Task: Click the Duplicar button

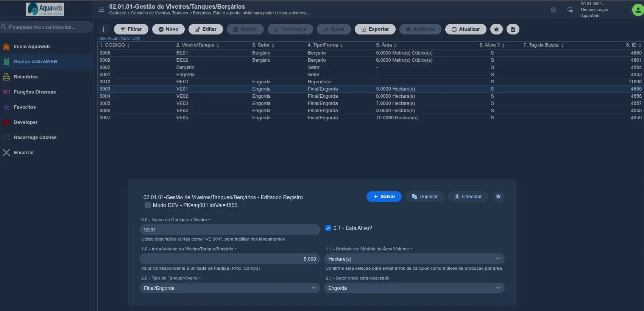Action: coord(425,197)
